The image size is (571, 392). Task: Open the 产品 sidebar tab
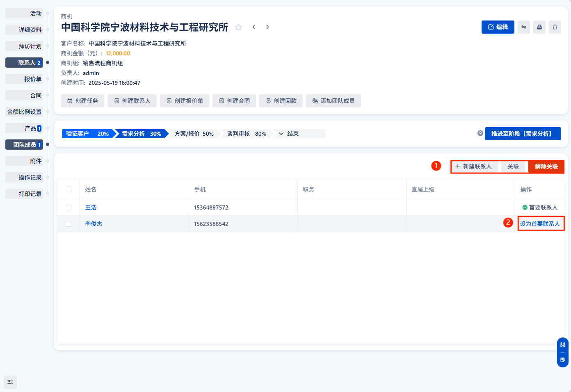pyautogui.click(x=24, y=128)
